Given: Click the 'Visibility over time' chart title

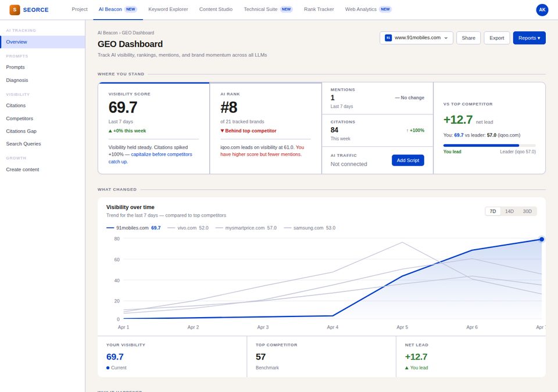Looking at the screenshot, I should click(x=130, y=207).
